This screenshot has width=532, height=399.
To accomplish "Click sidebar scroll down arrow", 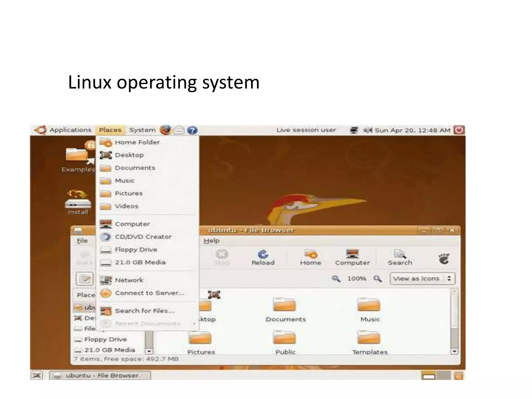I will click(149, 351).
